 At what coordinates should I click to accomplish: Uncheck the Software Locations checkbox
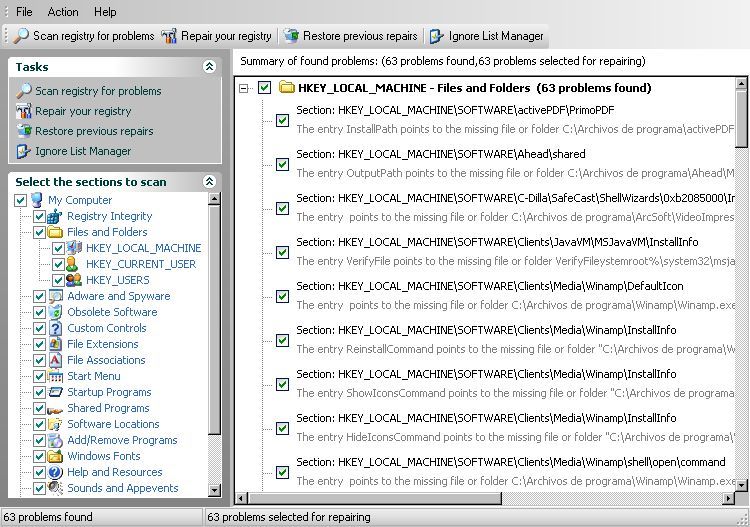[39, 424]
